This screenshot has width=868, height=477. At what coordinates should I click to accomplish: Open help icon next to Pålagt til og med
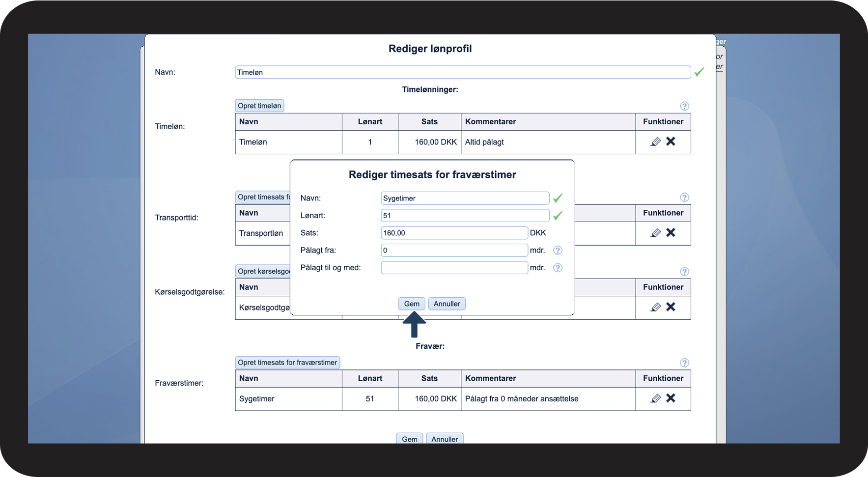click(558, 268)
